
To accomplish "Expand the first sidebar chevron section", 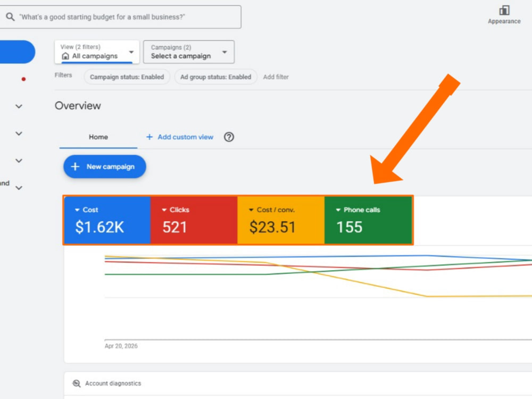I will point(19,106).
